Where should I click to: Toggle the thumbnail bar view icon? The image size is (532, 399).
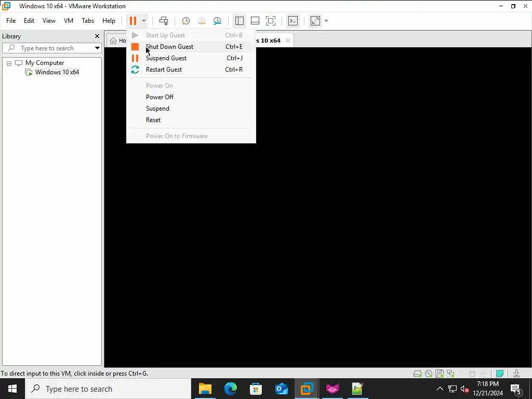click(255, 21)
